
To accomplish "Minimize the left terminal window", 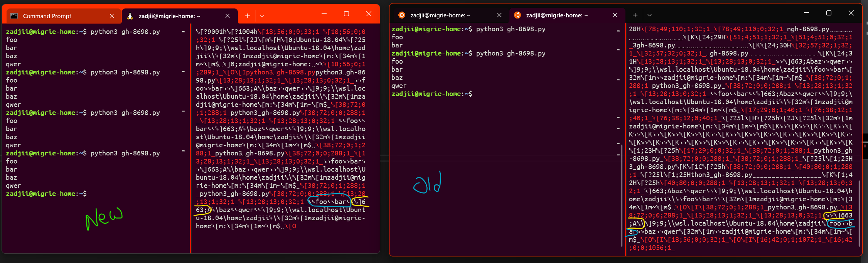I will (324, 13).
